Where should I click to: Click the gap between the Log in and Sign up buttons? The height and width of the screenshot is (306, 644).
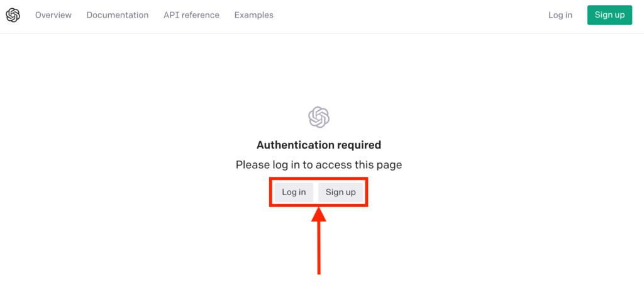(x=316, y=192)
